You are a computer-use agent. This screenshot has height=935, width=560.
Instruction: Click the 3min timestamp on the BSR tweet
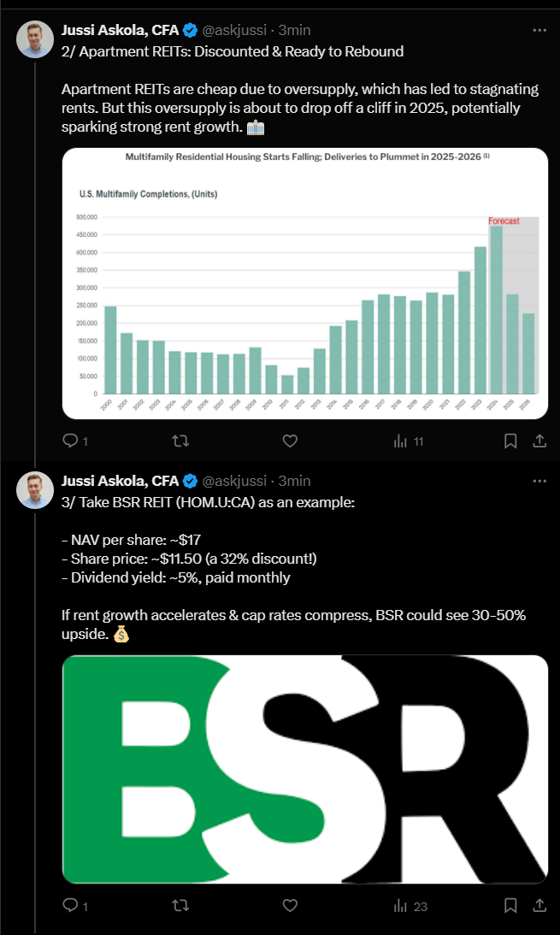pos(294,480)
